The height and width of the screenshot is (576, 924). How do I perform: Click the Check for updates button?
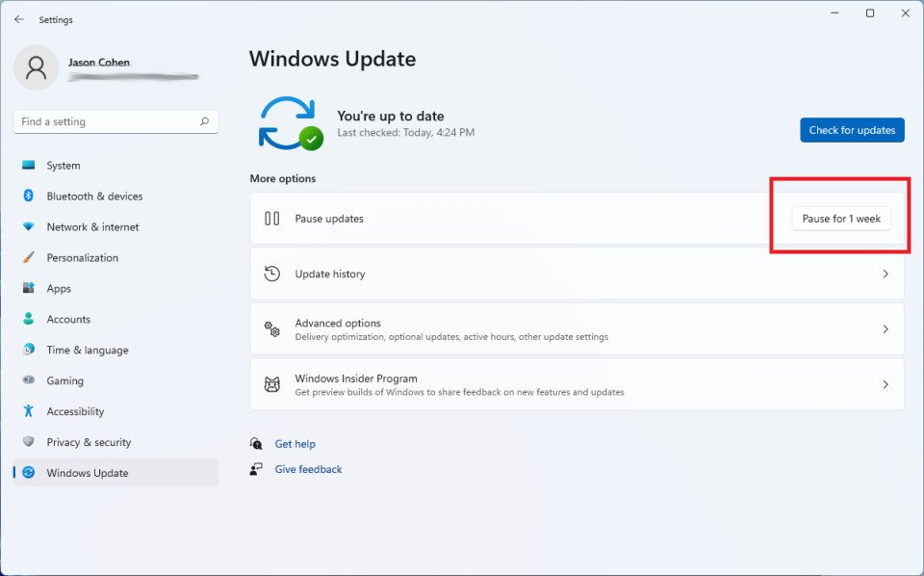coord(852,130)
